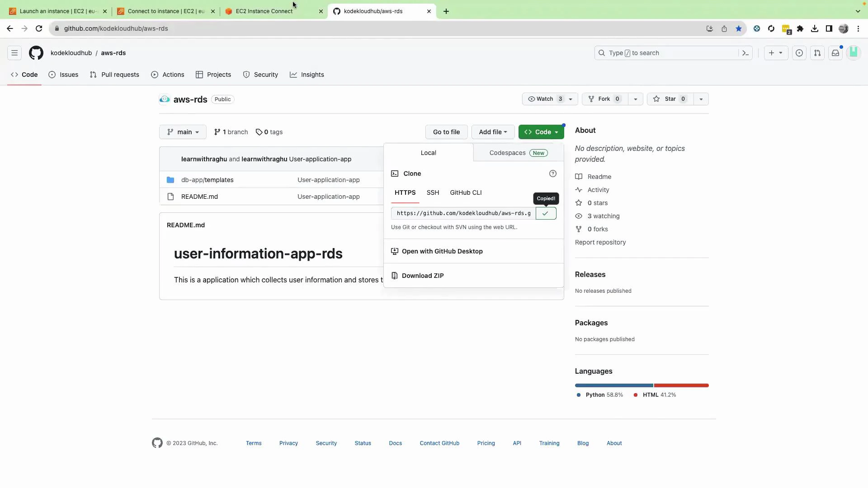Copy the HTTPS clone URL

point(546,213)
